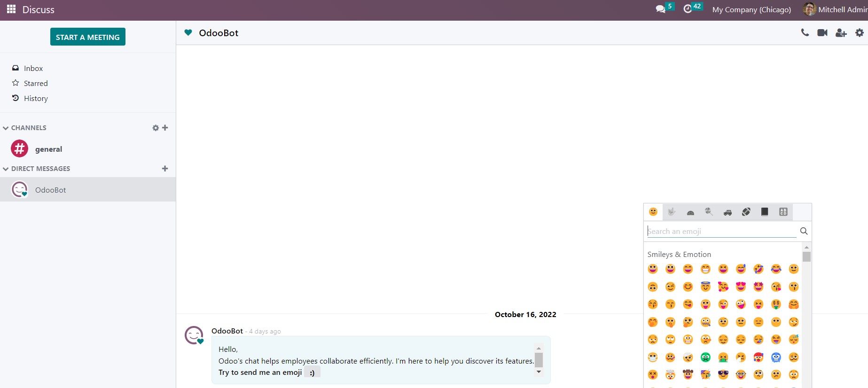Insert the upside-down face emoji
This screenshot has width=868, height=388.
[653, 287]
